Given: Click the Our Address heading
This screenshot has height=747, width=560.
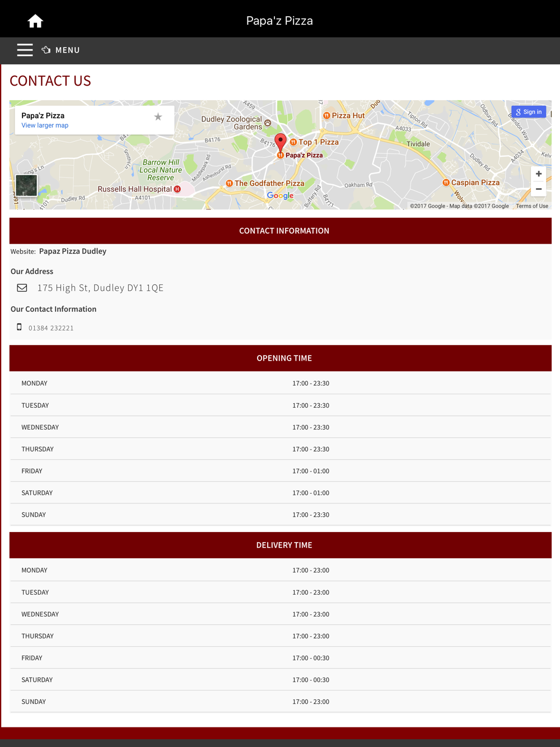Looking at the screenshot, I should click(32, 272).
